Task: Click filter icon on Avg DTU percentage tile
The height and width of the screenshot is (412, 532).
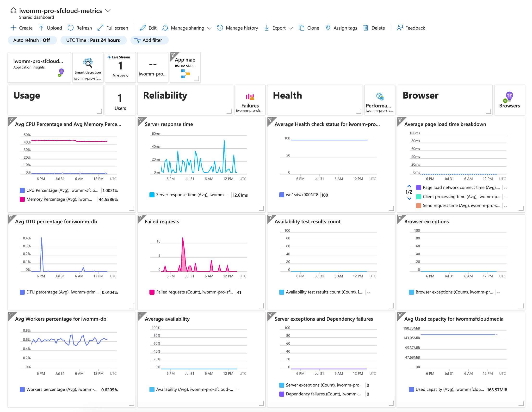Action: pyautogui.click(x=11, y=217)
